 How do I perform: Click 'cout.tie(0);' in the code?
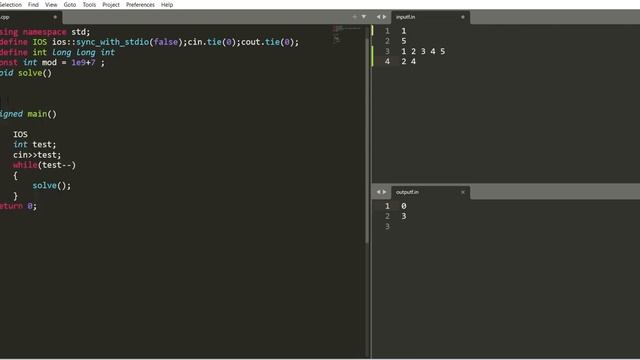(x=270, y=42)
